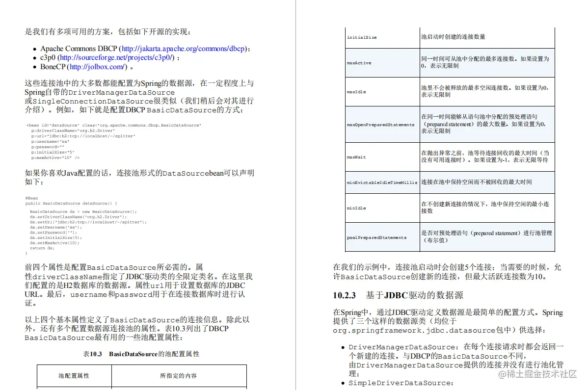The height and width of the screenshot is (390, 588).
Task: Click the 池配置属性 table header
Action: point(74,376)
